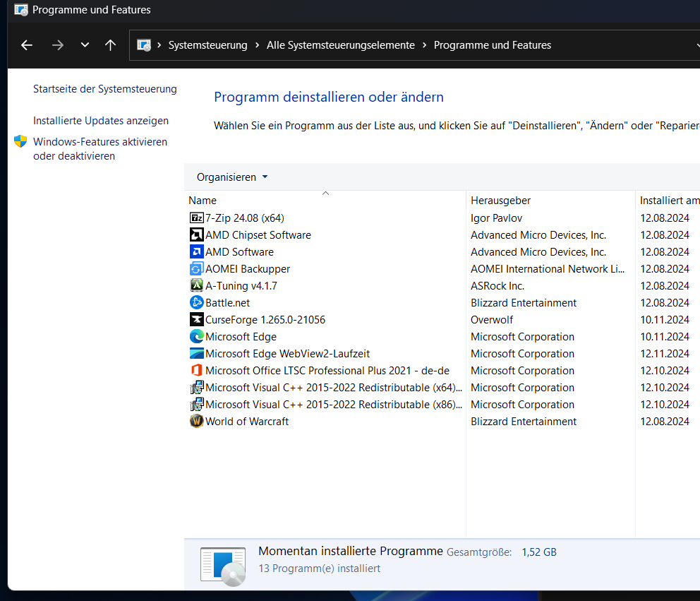
Task: Click Gesamtgröße value 1,52 GB
Action: [539, 552]
